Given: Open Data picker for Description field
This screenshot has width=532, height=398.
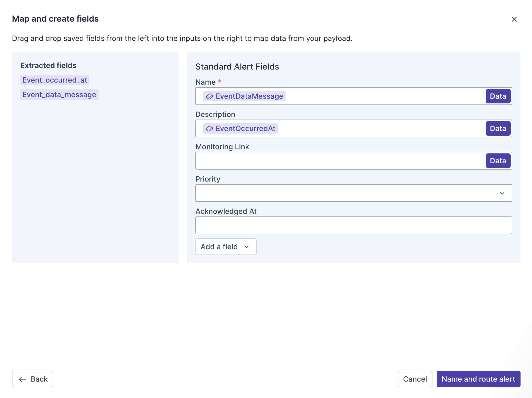Looking at the screenshot, I should pyautogui.click(x=498, y=129).
